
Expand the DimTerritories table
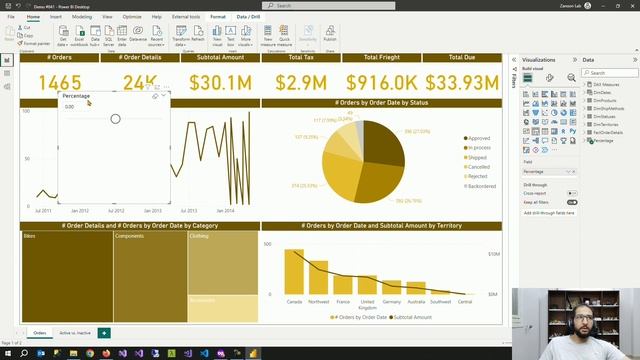(x=584, y=124)
